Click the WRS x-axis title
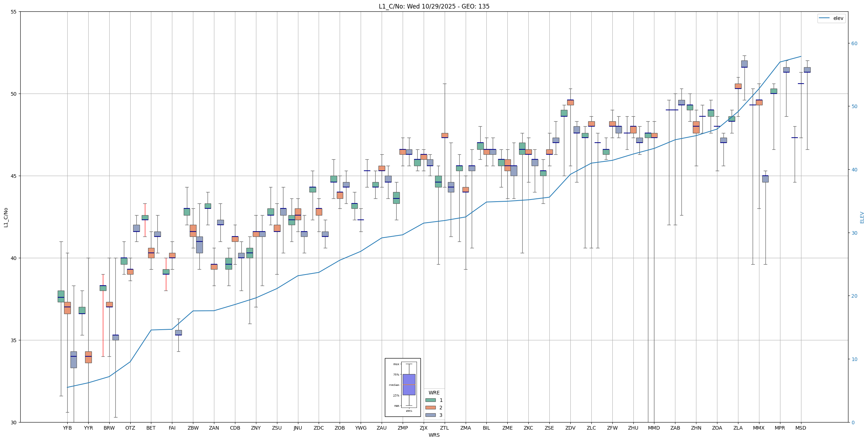Screen dimensions: 868x441 click(x=434, y=435)
